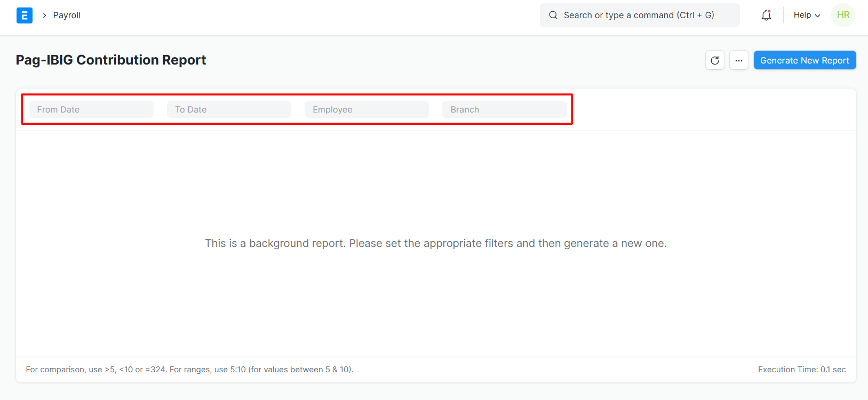Screen dimensions: 868x400
Task: Set the To Date filter
Action: pyautogui.click(x=229, y=109)
